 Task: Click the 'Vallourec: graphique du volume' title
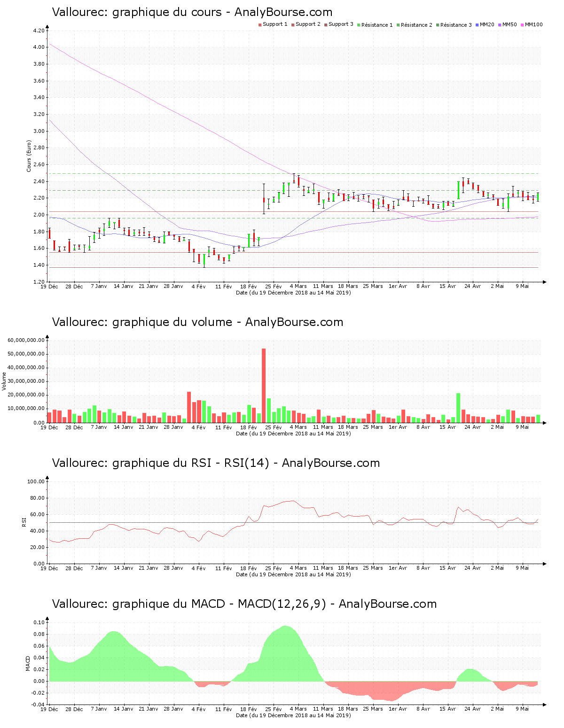point(142,322)
